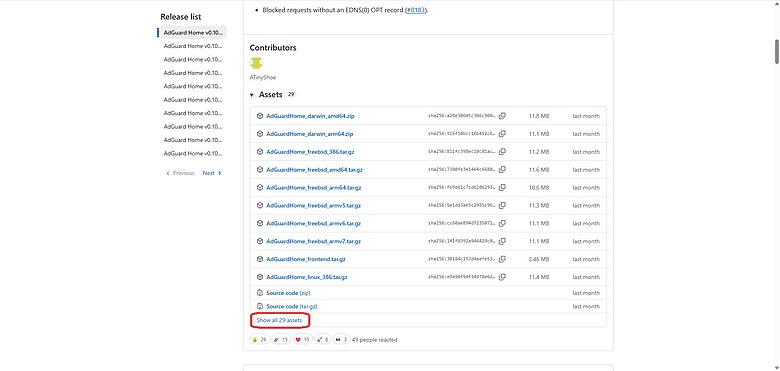Download AdGuardHome_darwin_arm64.zip
Viewport: 780px width, 371px height.
coord(309,134)
